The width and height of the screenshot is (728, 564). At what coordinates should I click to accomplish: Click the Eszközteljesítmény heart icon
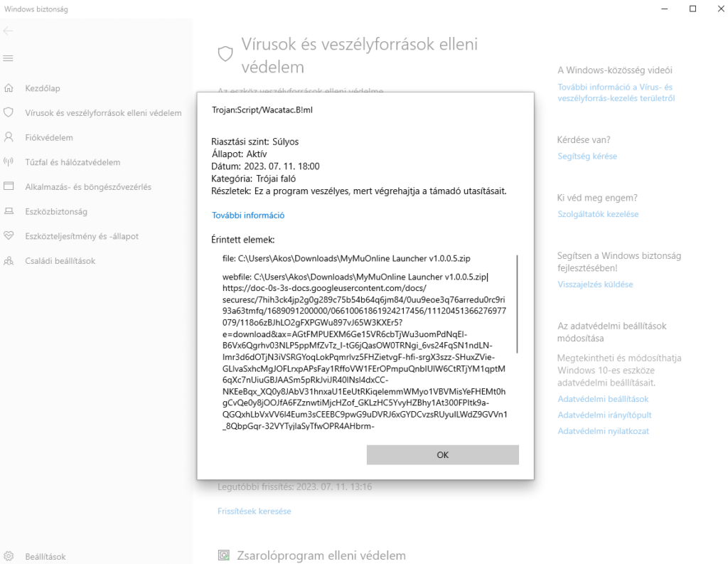9,236
